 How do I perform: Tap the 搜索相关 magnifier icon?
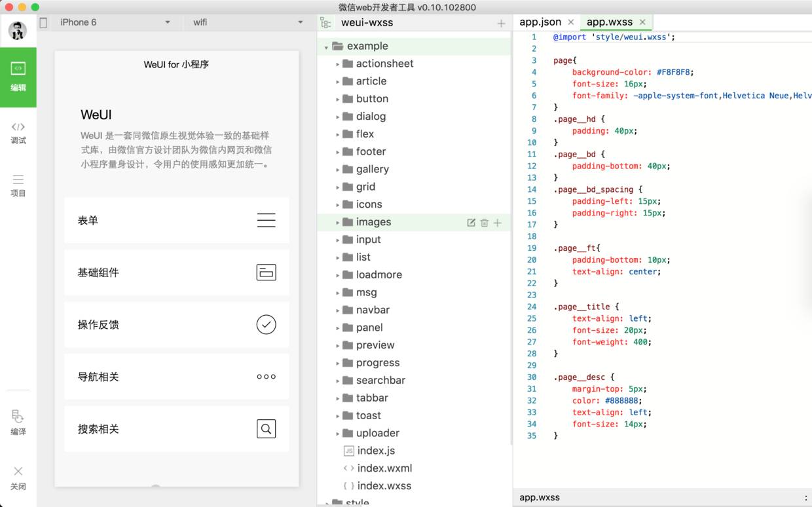tap(266, 429)
